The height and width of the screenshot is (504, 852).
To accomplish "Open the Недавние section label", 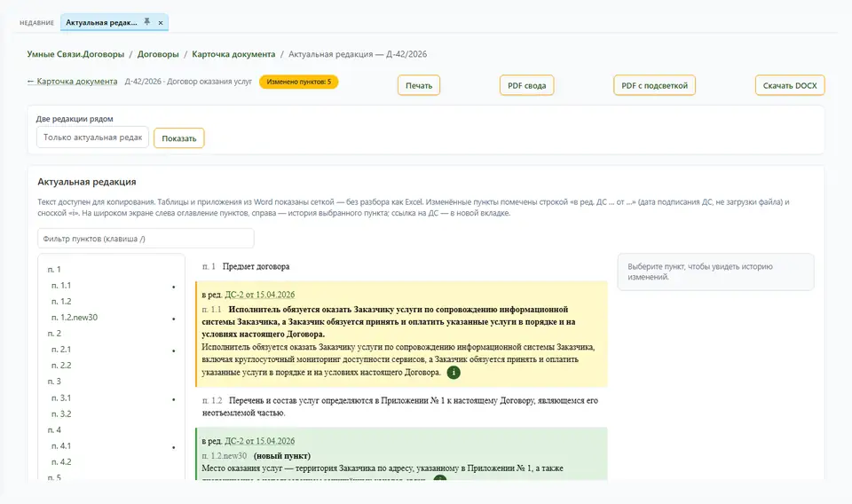I will (37, 23).
